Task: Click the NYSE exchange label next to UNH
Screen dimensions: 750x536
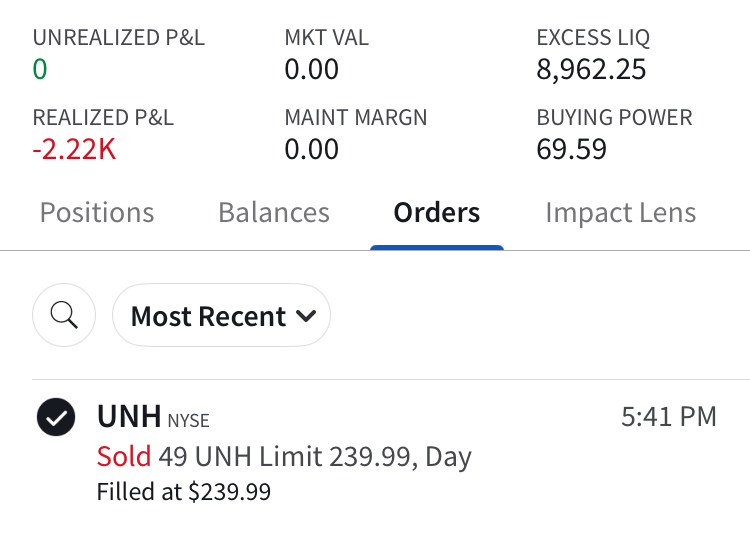Action: [x=188, y=421]
